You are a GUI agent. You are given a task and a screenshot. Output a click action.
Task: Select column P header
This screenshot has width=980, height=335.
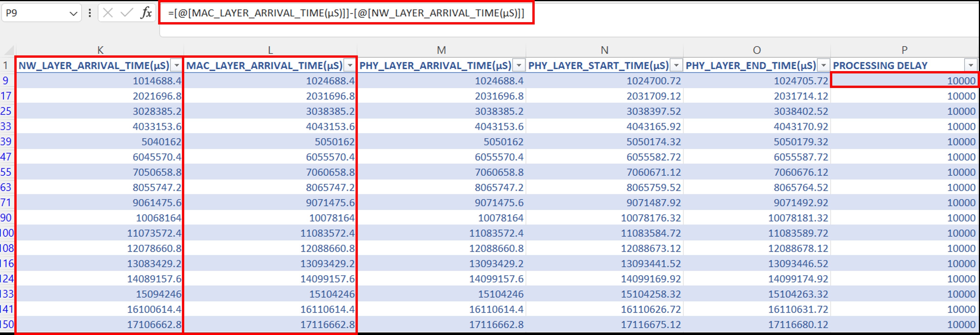click(904, 50)
